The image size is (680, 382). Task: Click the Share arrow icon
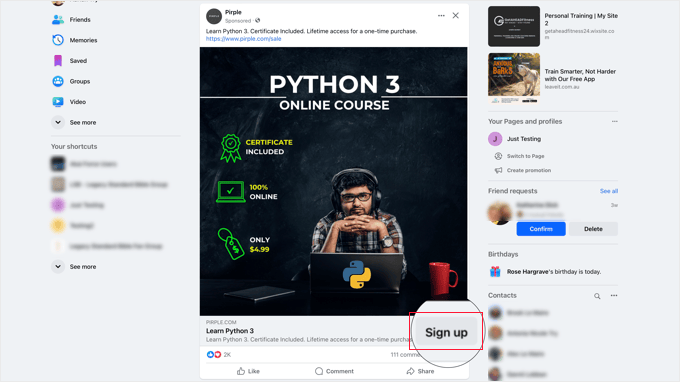click(410, 371)
